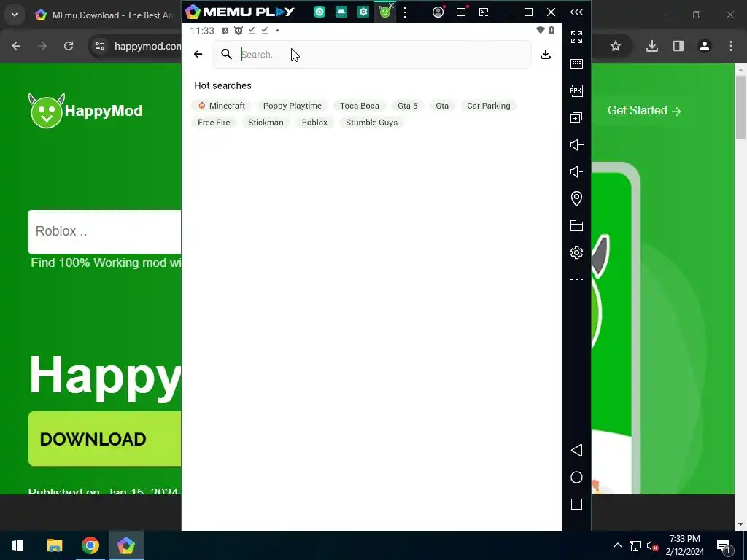Choose the Poppy Playtime hot search

tap(292, 106)
